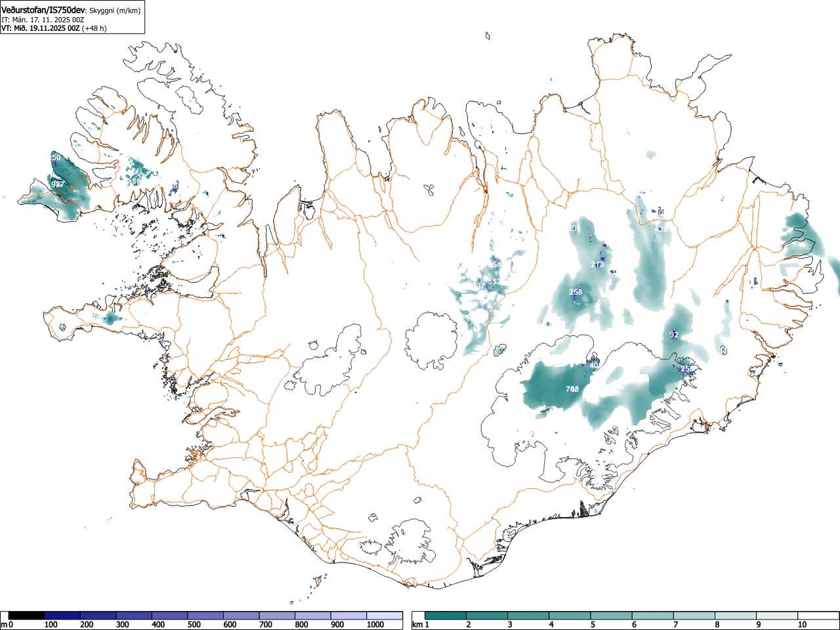Click the 3–4 km teal legend swatch
Image resolution: width=840 pixels, height=630 pixels.
[529, 616]
